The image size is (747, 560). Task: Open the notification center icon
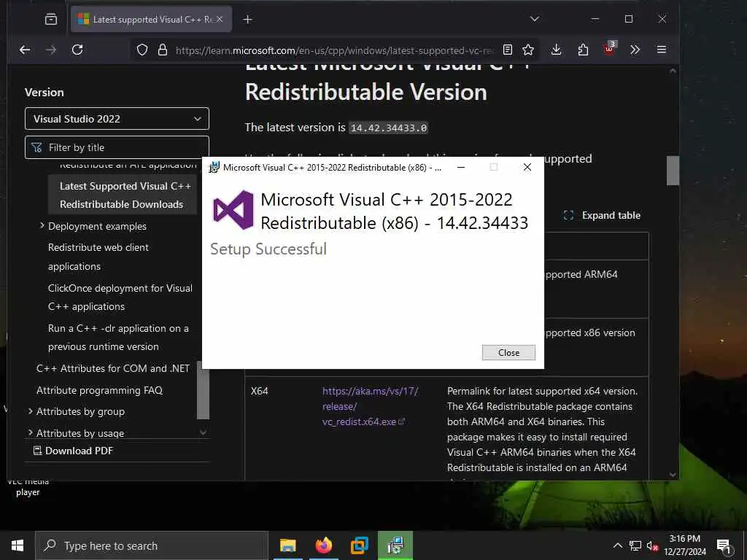point(724,545)
